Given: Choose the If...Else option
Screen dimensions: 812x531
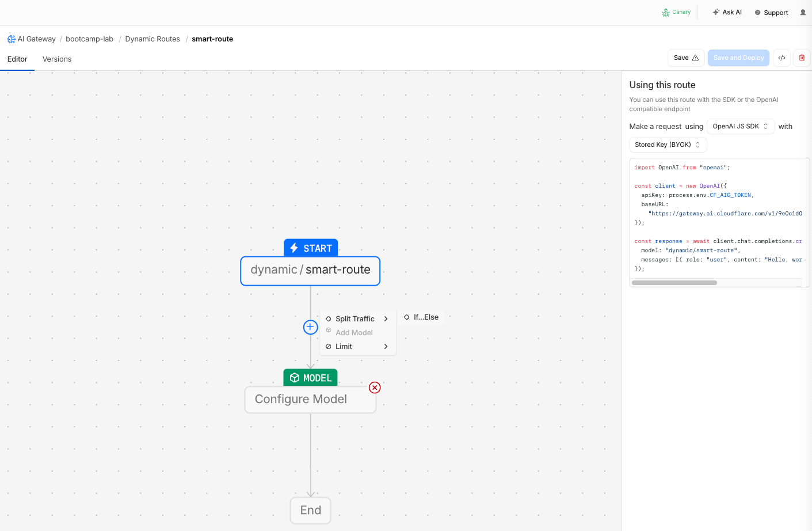Looking at the screenshot, I should click(421, 317).
